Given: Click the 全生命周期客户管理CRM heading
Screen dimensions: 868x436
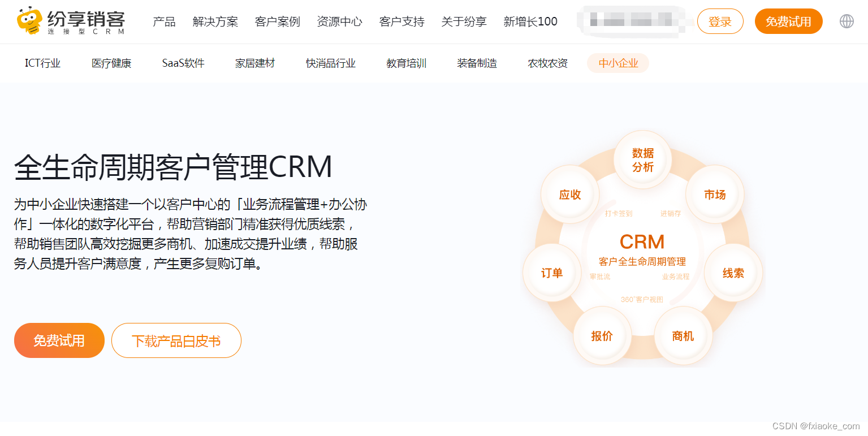Looking at the screenshot, I should [x=173, y=167].
